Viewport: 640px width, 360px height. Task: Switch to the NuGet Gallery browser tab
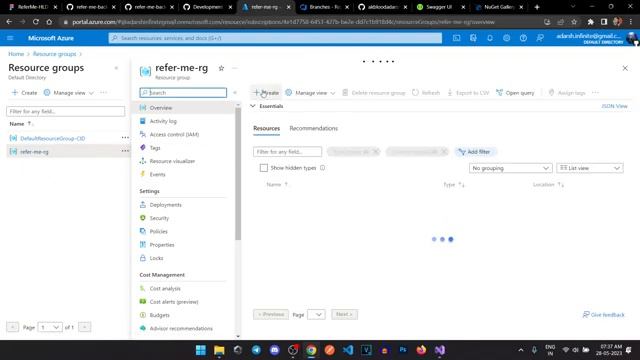[x=497, y=7]
